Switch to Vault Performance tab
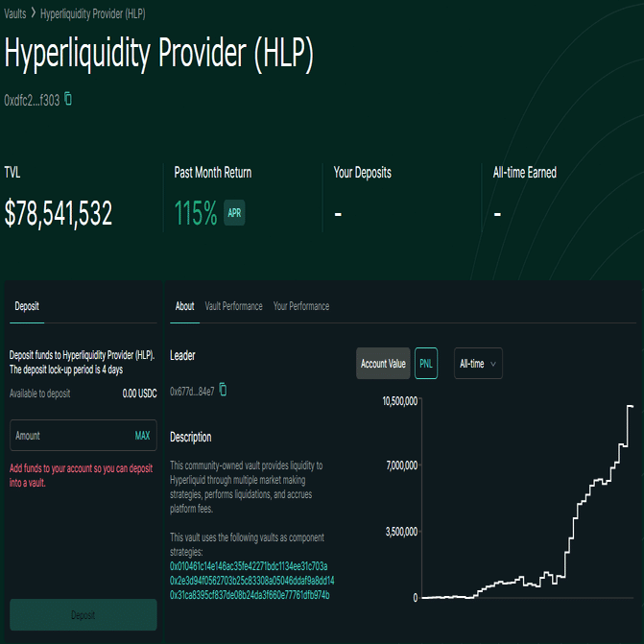 click(233, 306)
